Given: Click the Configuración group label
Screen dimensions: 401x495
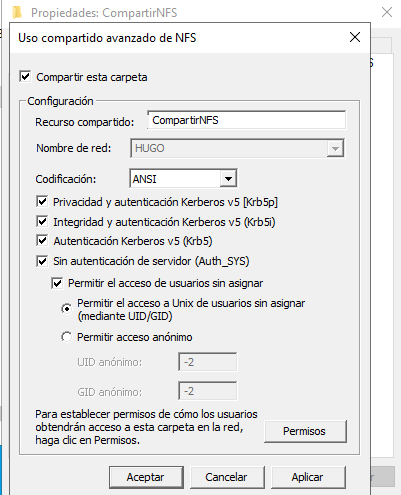Looking at the screenshot, I should (60, 101).
